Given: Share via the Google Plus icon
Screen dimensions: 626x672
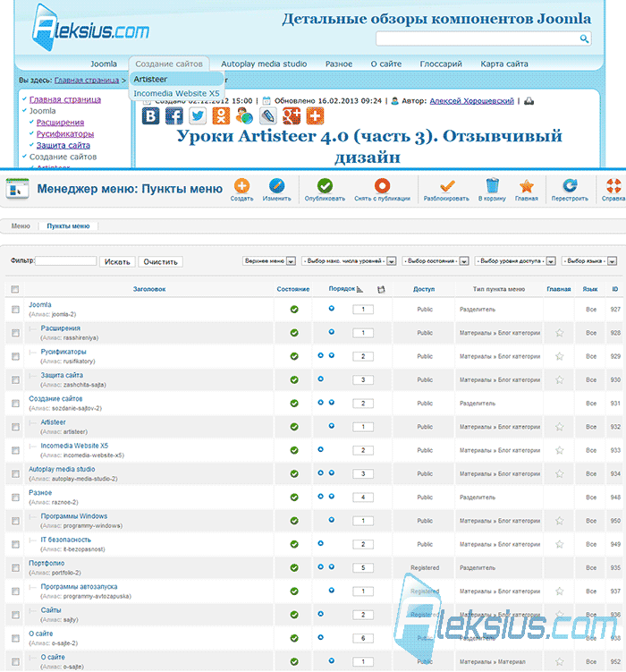Looking at the screenshot, I should point(292,115).
